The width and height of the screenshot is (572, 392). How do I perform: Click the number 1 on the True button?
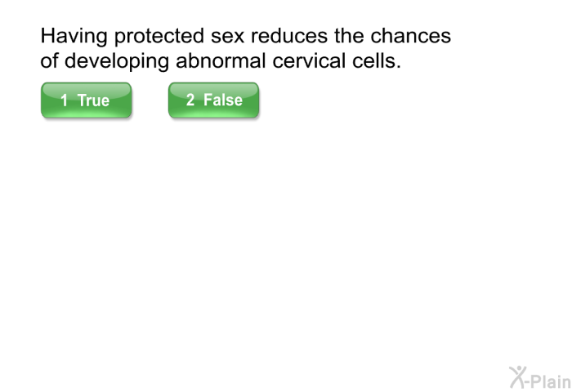coord(65,100)
